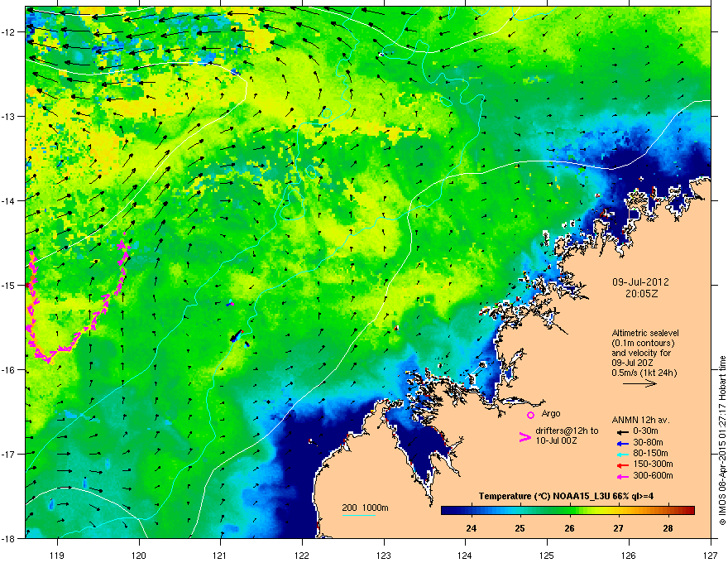
Task: Click latitude axis label '-14'
Action: [9, 200]
